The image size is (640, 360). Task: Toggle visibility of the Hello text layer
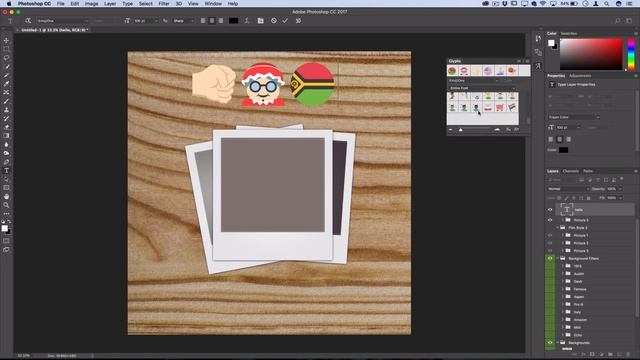tap(550, 210)
